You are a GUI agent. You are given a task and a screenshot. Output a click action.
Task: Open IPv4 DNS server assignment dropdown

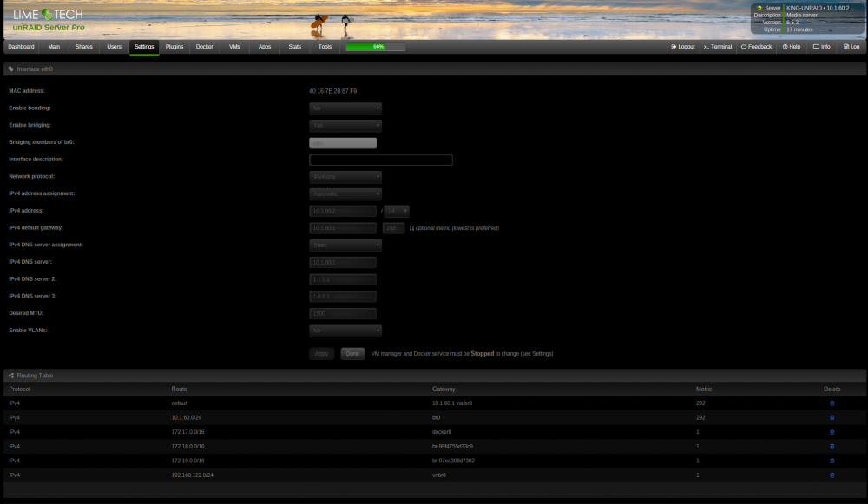click(x=345, y=245)
